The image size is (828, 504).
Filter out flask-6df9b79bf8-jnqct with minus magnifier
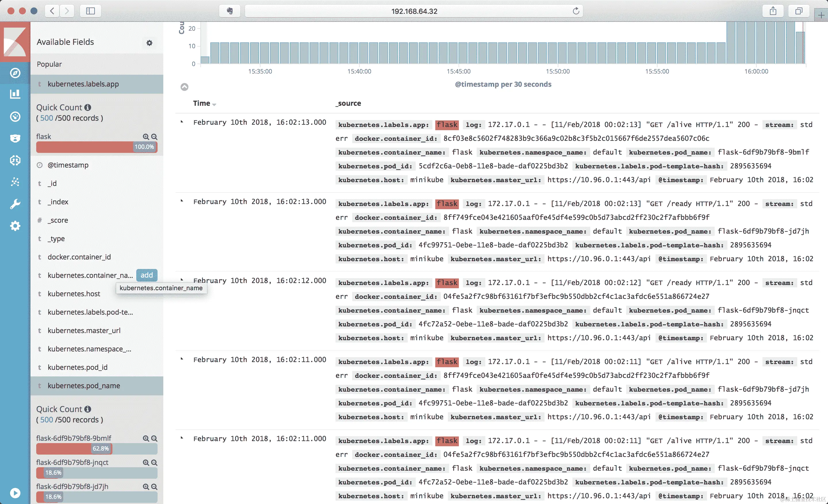click(x=154, y=462)
